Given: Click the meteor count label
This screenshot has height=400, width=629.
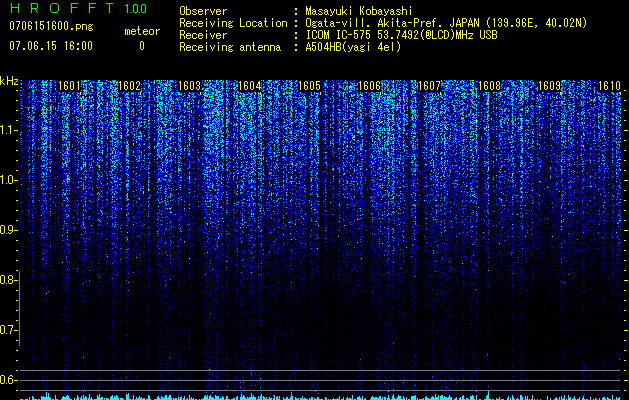Looking at the screenshot, I should click(142, 31).
